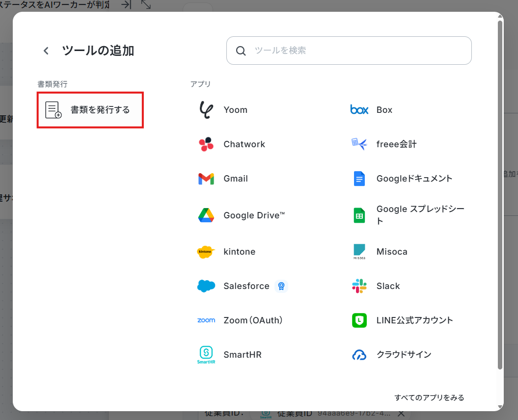Select the クラウドサイン label
This screenshot has height=420, width=518.
404,355
